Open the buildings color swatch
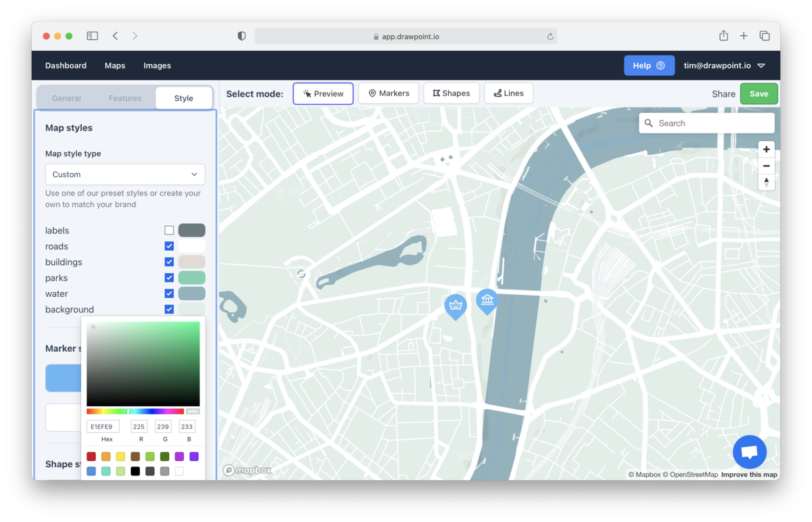Image resolution: width=812 pixels, height=522 pixels. [x=191, y=262]
